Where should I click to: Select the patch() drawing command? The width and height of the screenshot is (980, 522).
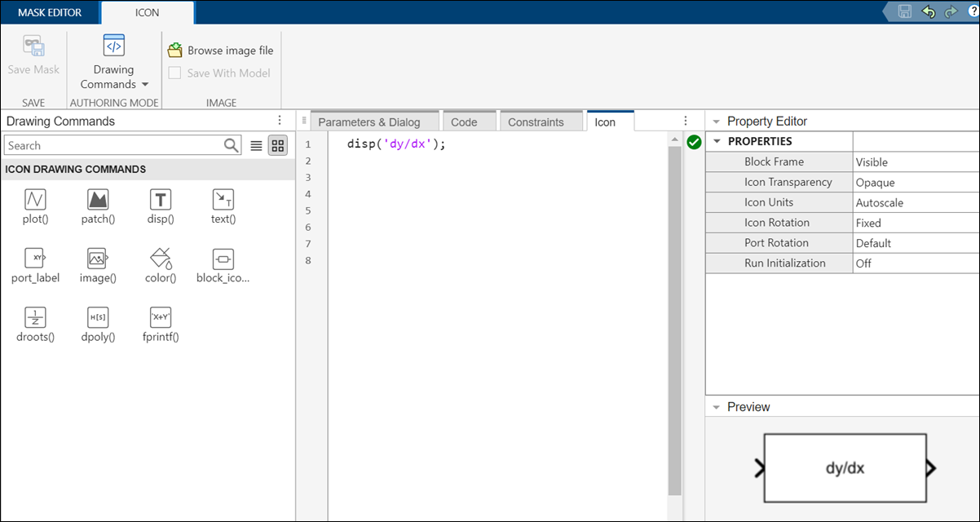coord(97,206)
